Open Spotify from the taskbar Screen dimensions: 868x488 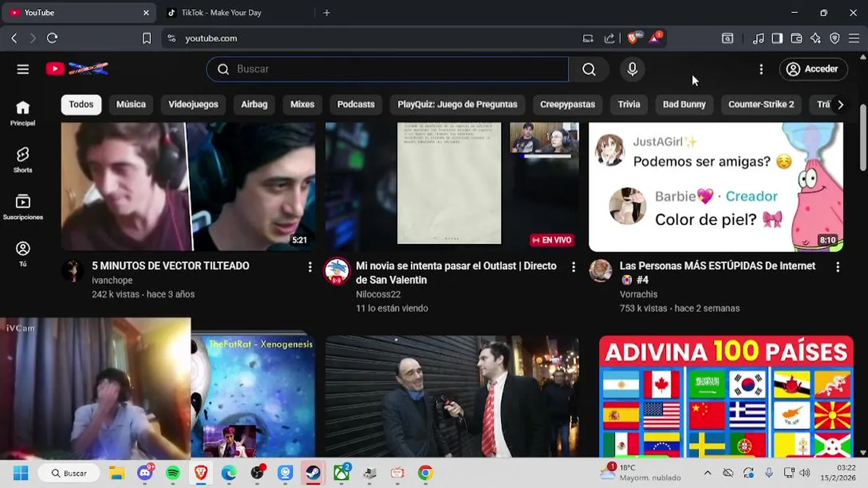(x=173, y=472)
